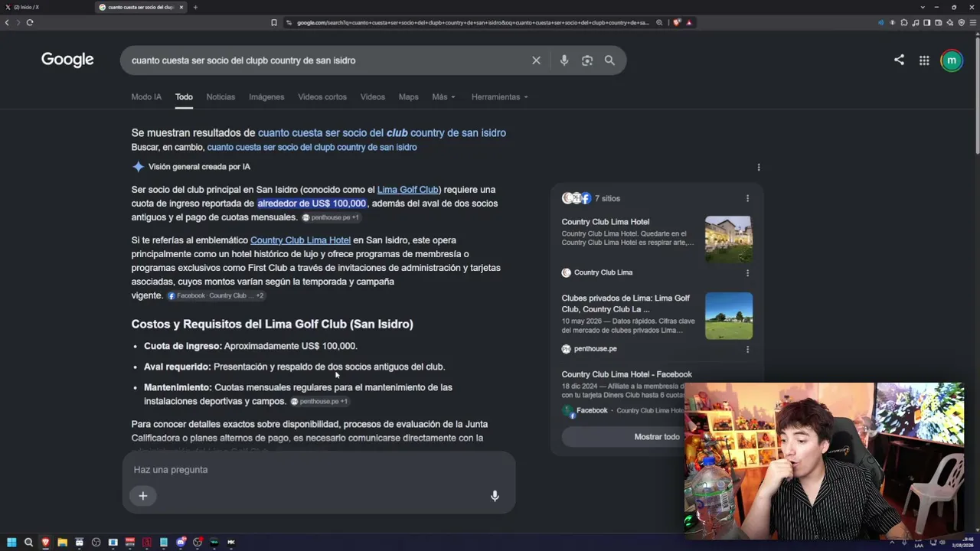Viewport: 980px width, 551px height.
Task: Open the 7 sitios panel three-dot menu
Action: pyautogui.click(x=747, y=198)
